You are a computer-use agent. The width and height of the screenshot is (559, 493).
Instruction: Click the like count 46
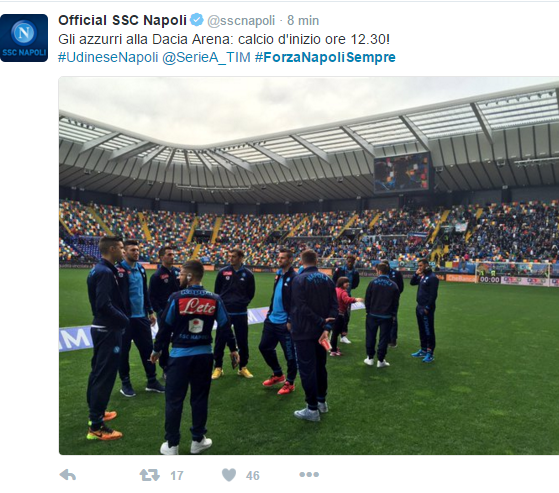[252, 476]
